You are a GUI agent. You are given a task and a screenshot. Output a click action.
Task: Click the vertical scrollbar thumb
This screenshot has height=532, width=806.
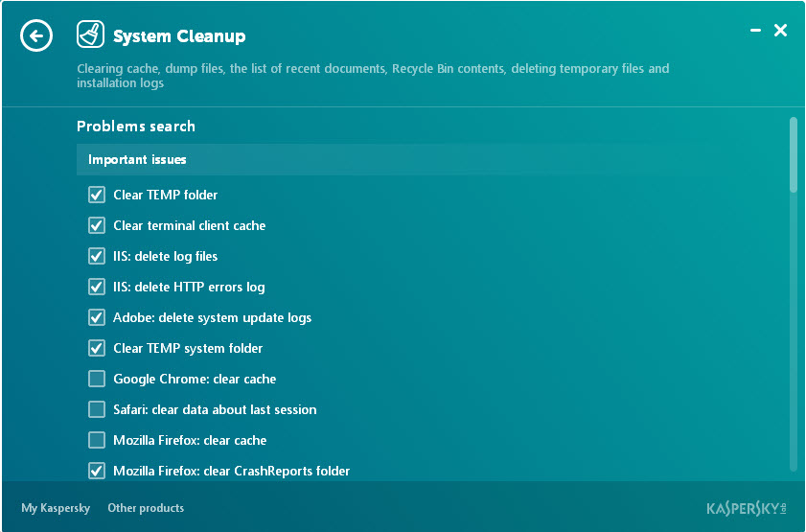tap(794, 154)
